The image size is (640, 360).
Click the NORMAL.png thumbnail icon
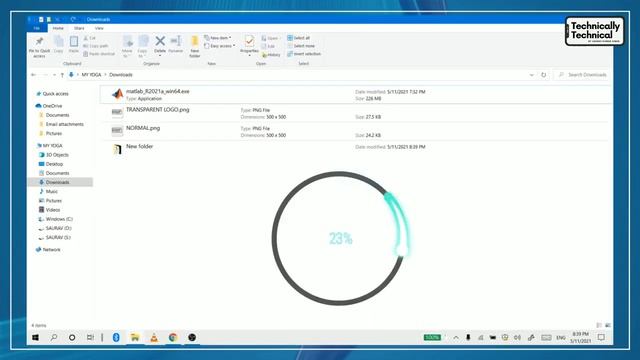(x=117, y=131)
